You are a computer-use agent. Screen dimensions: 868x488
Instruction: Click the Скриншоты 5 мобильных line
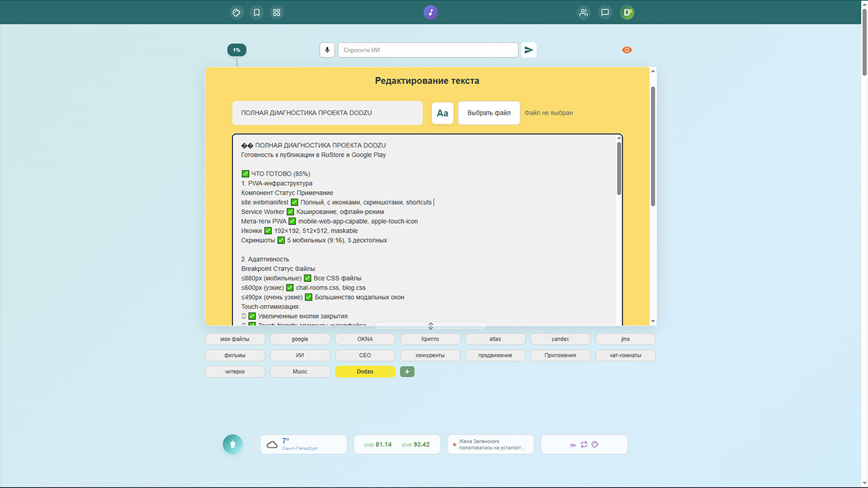(315, 241)
